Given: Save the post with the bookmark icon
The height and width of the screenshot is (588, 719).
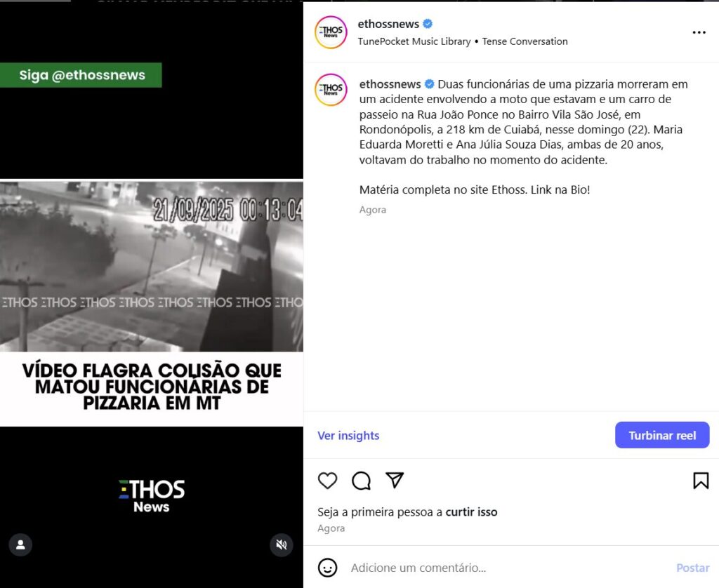Looking at the screenshot, I should pos(701,481).
